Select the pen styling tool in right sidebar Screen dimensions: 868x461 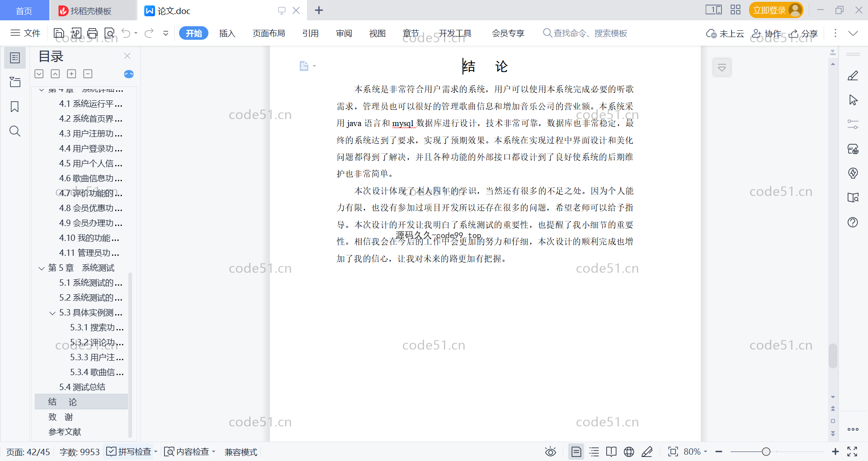[x=853, y=76]
